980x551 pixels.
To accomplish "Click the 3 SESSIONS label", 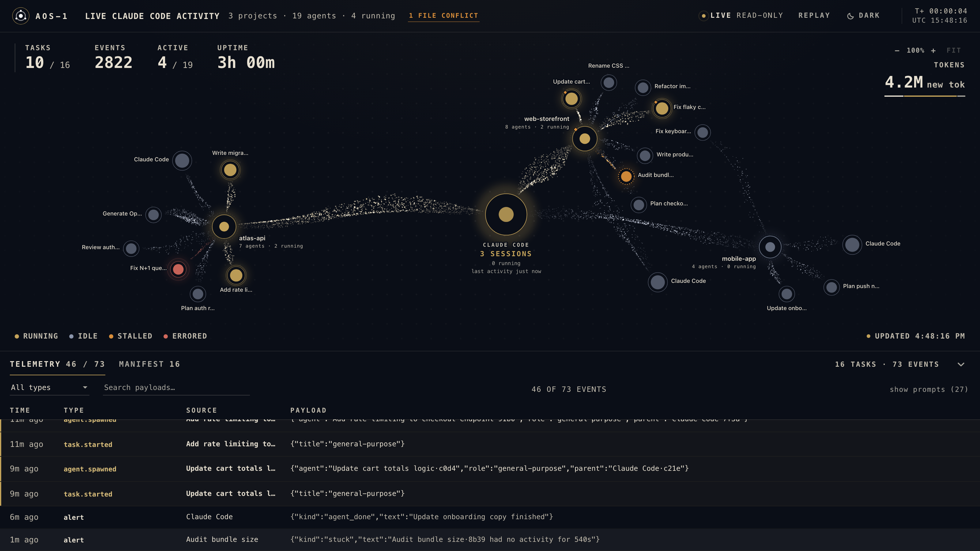I will [x=506, y=254].
